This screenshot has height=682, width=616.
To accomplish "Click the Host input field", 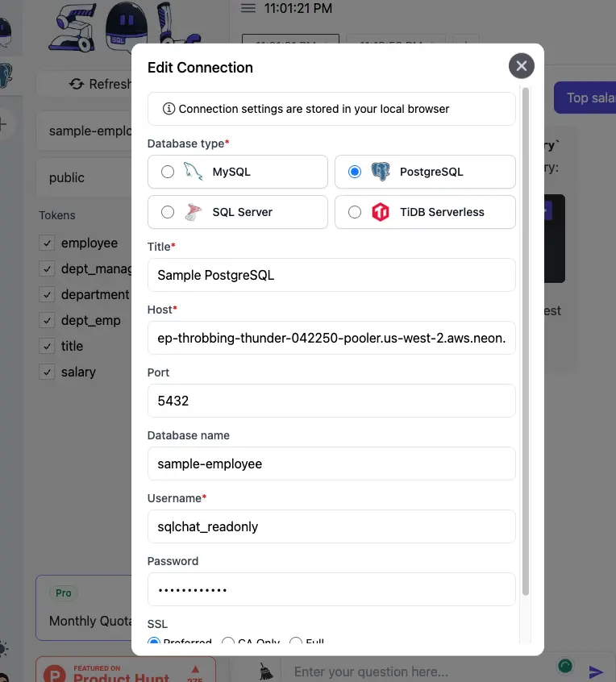I will pyautogui.click(x=331, y=338).
